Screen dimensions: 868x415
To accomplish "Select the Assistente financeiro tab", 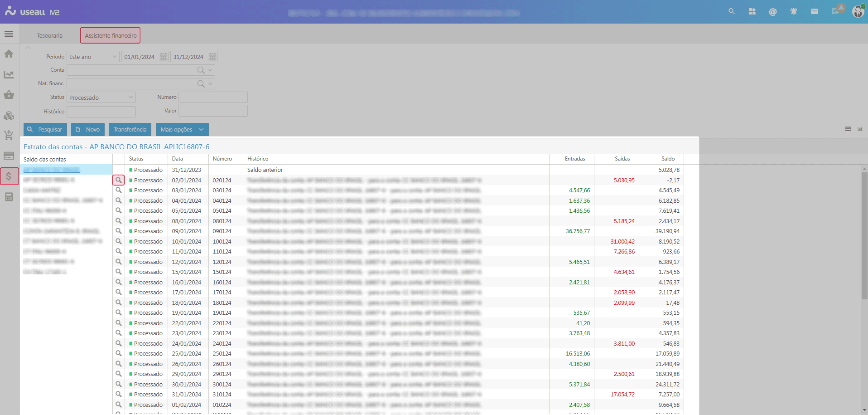I will pyautogui.click(x=111, y=35).
